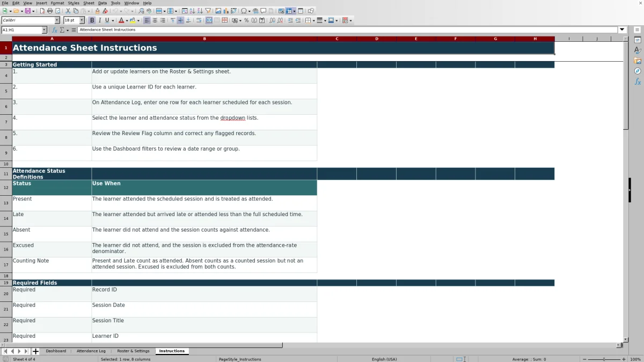The image size is (644, 362).
Task: Click the Save document icon
Action: (27, 11)
